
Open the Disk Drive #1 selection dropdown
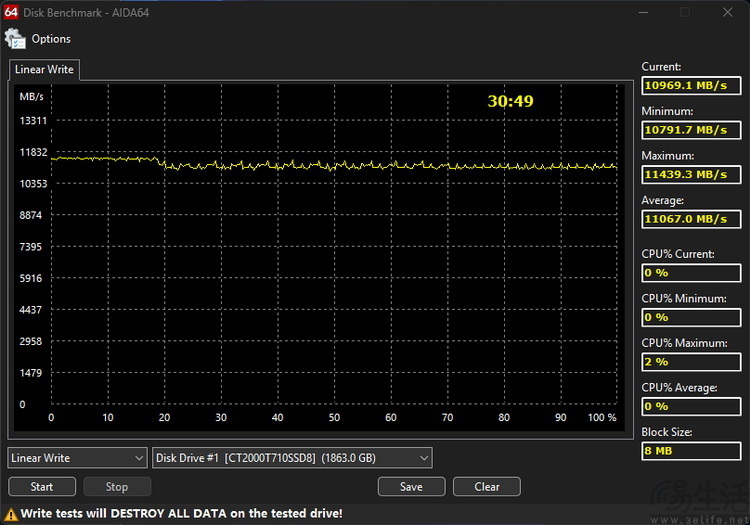(x=291, y=458)
